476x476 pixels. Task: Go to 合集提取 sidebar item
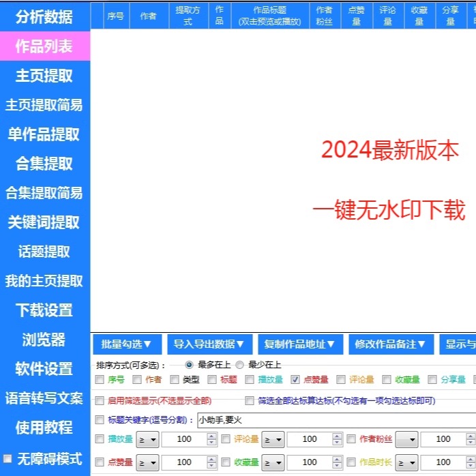44,164
